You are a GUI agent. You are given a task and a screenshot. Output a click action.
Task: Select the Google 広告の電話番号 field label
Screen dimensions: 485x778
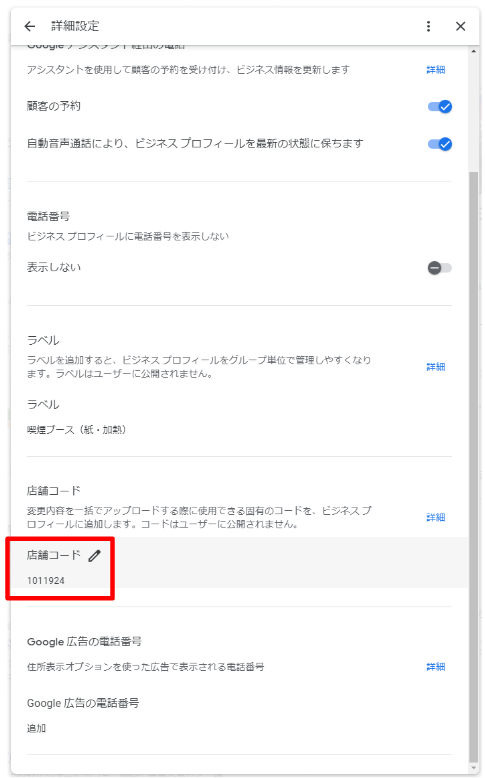(83, 703)
